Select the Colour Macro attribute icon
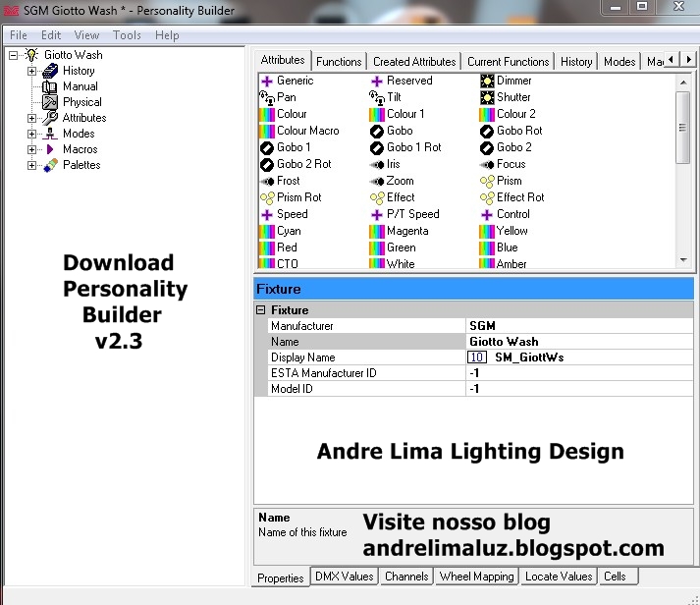 tap(266, 131)
